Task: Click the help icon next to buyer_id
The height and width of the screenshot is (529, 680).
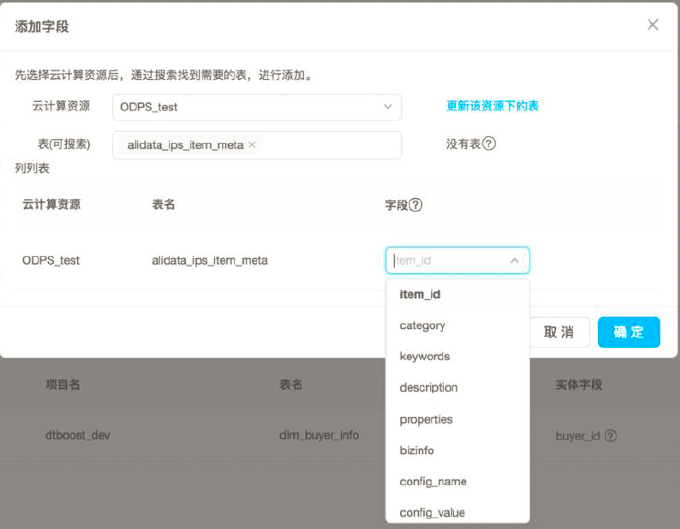Action: tap(611, 435)
